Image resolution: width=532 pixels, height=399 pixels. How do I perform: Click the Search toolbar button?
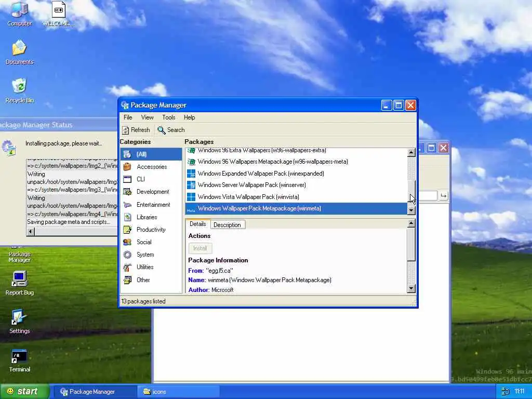171,130
